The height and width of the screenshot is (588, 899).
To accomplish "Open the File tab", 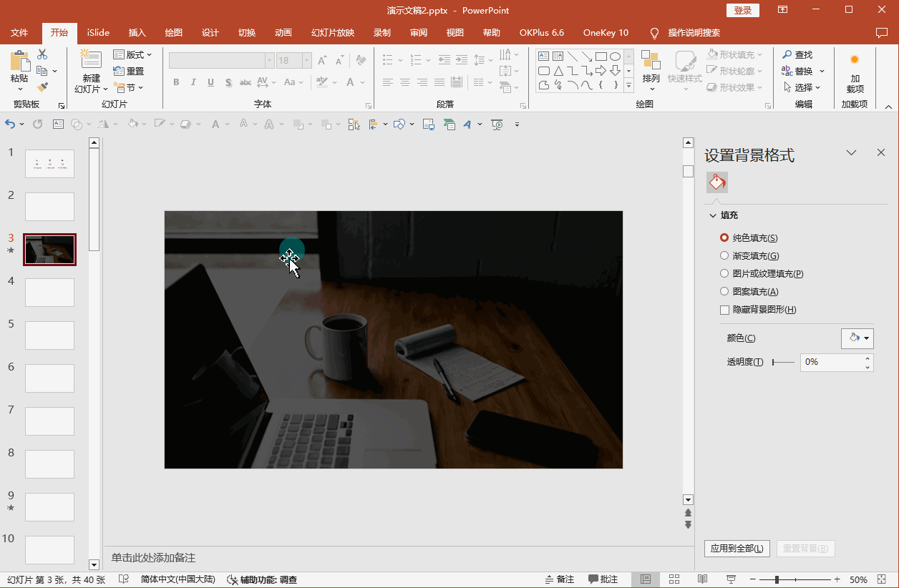I will click(x=19, y=33).
